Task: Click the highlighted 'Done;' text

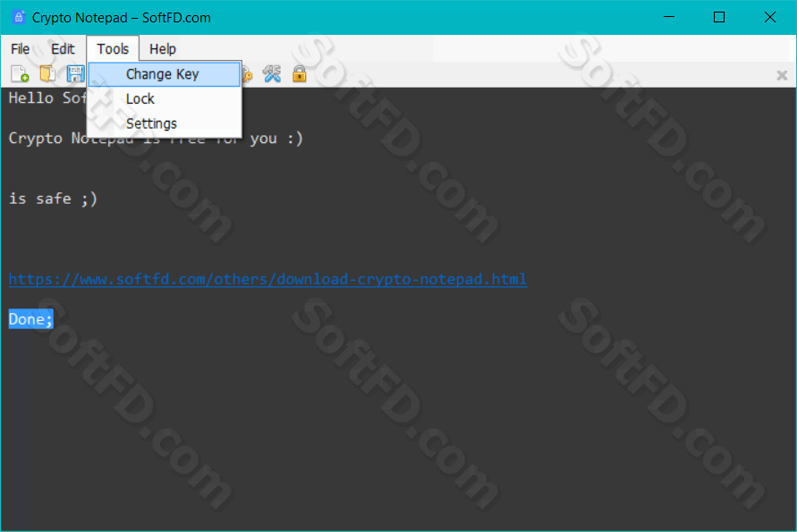Action: point(31,319)
